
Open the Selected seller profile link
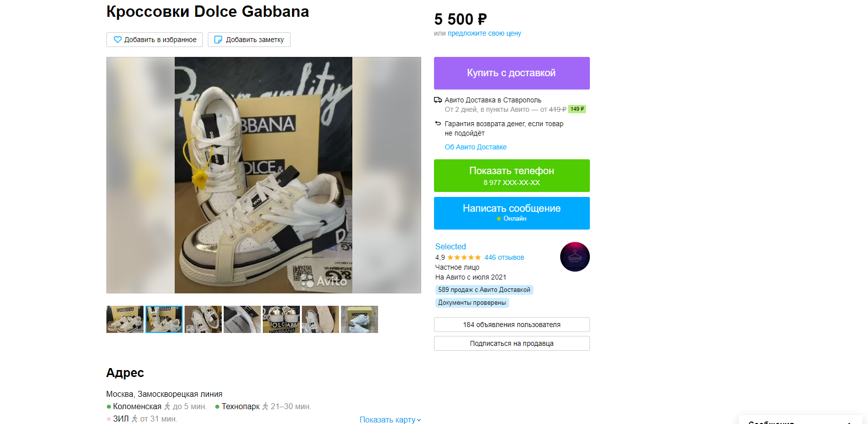point(450,246)
